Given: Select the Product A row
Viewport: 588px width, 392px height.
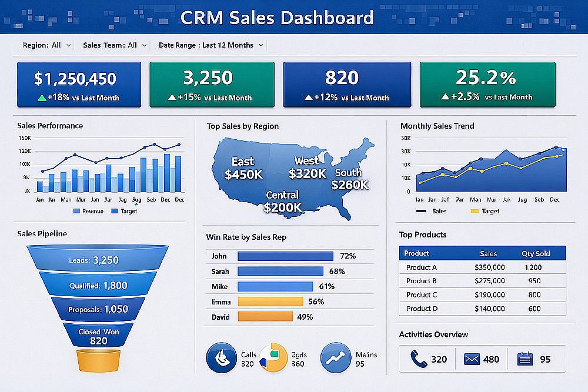Looking at the screenshot, I should click(482, 267).
